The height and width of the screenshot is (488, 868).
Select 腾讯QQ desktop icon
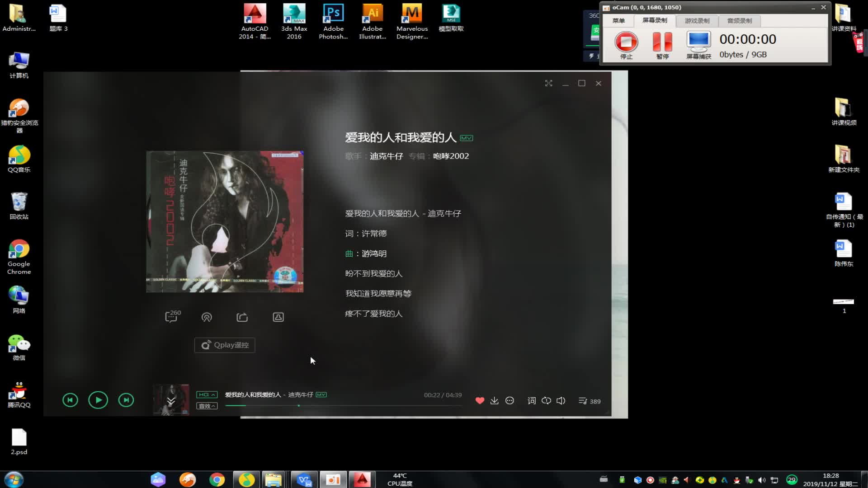[x=19, y=394]
